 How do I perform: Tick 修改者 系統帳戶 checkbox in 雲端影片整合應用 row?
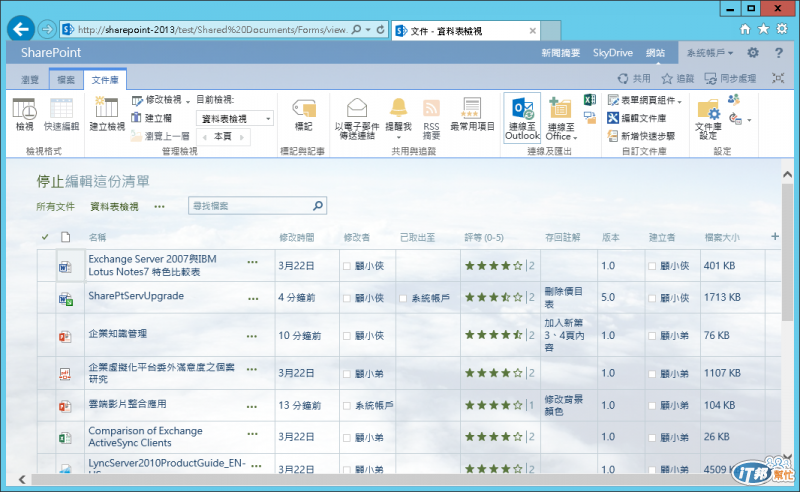tap(347, 406)
